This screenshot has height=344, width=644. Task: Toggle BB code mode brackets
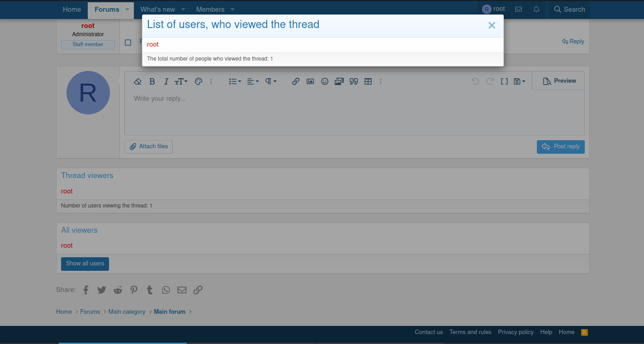(504, 81)
